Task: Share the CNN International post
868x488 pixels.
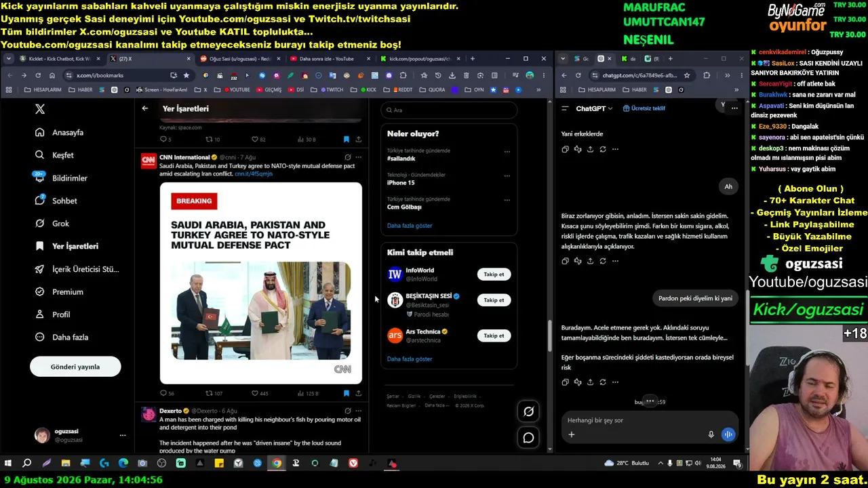Action: tap(358, 393)
